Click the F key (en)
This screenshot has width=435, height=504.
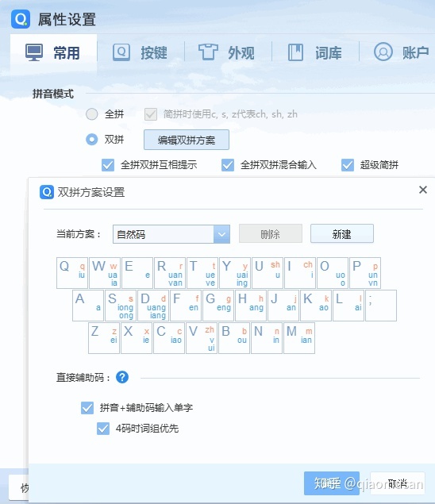click(186, 306)
